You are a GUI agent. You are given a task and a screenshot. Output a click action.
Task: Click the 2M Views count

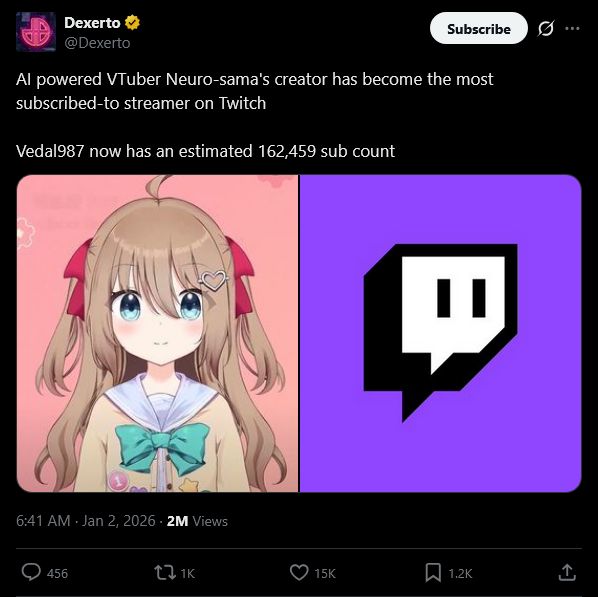click(197, 521)
